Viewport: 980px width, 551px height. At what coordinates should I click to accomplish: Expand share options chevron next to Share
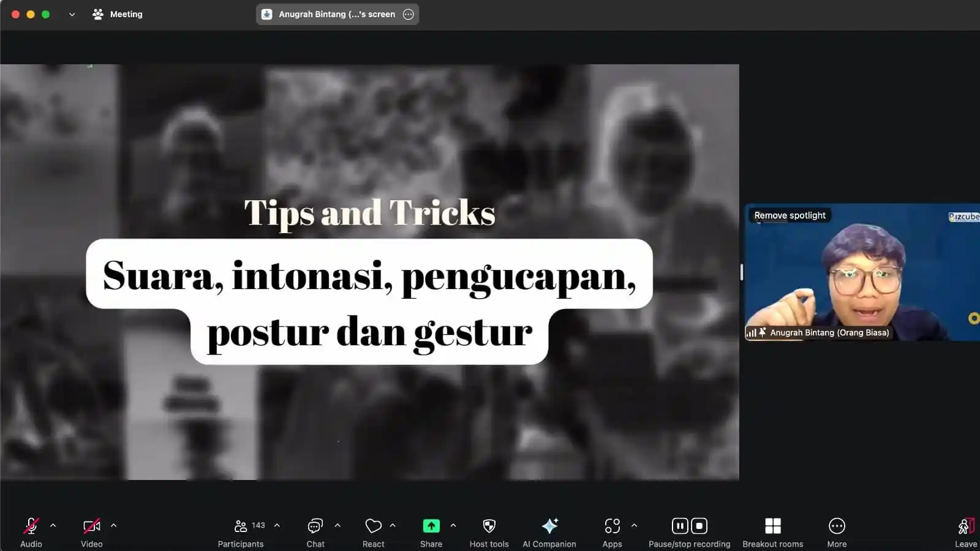click(x=453, y=525)
